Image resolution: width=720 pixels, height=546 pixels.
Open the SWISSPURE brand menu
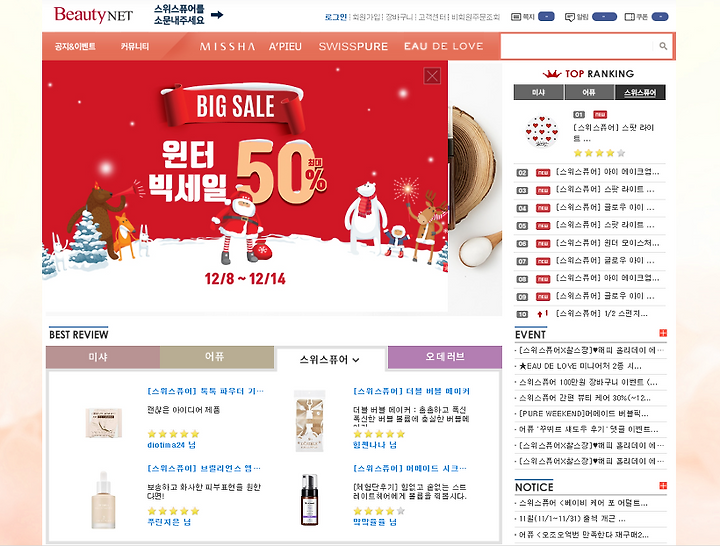(353, 46)
